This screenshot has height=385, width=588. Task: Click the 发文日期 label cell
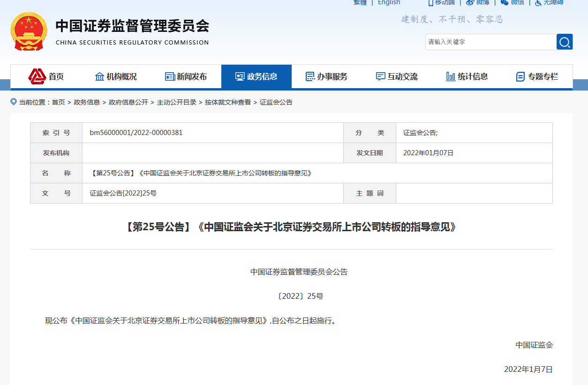point(369,153)
